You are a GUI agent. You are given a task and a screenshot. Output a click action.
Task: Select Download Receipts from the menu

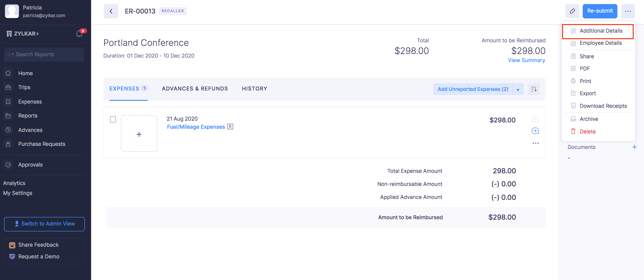603,106
